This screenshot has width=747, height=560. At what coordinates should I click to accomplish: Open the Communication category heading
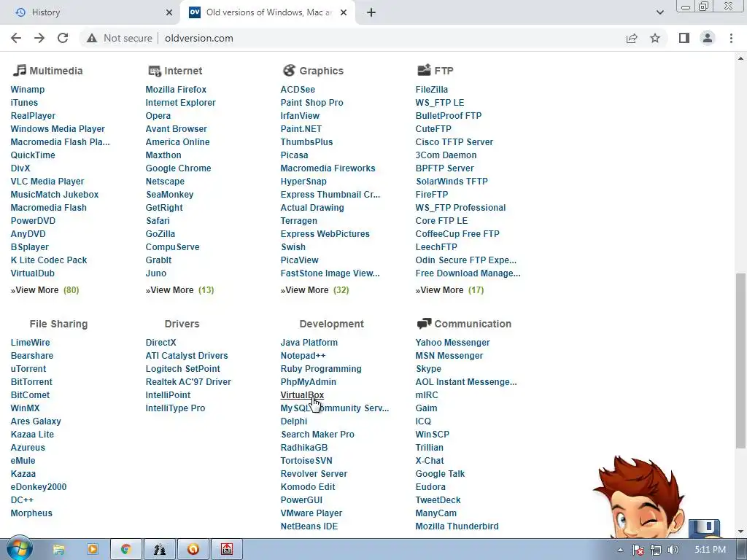tap(473, 324)
